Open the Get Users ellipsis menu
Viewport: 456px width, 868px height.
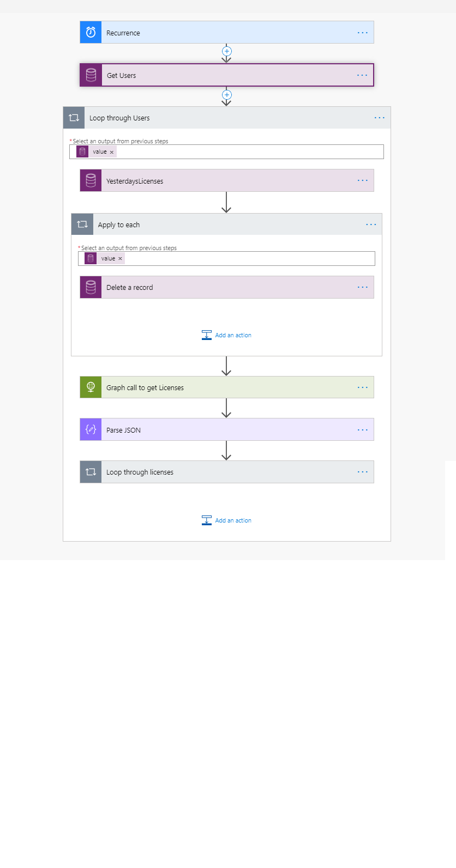(x=362, y=75)
